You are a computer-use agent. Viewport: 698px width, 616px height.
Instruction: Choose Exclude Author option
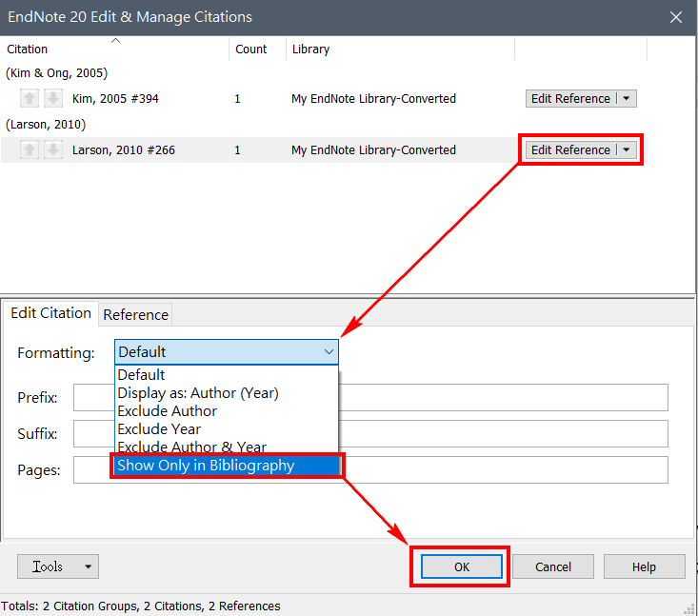click(227, 410)
